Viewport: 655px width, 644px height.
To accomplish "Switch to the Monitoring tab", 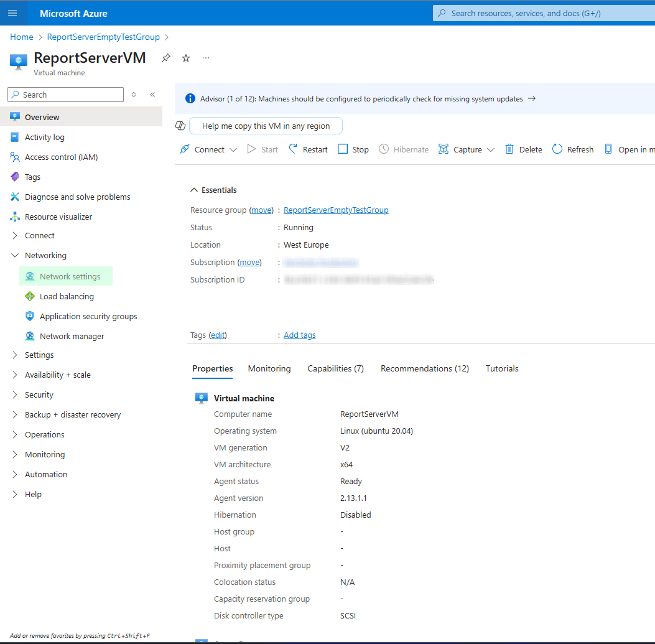I will click(x=269, y=369).
